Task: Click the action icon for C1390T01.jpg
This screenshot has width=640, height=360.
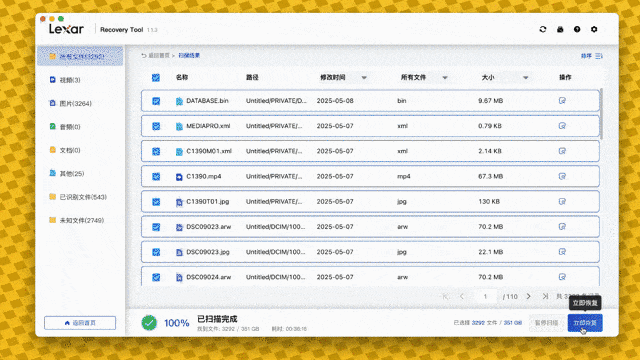Action: (562, 202)
